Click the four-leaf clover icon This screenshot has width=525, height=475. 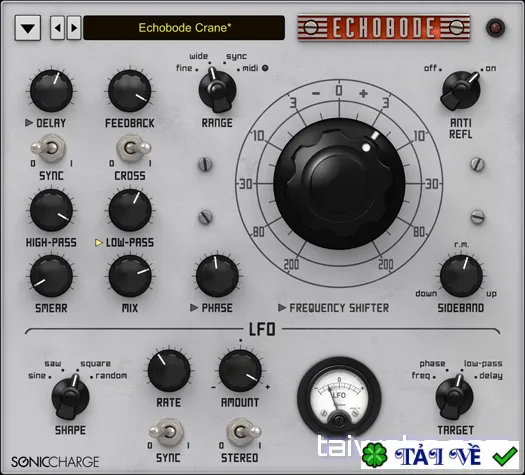pyautogui.click(x=375, y=455)
